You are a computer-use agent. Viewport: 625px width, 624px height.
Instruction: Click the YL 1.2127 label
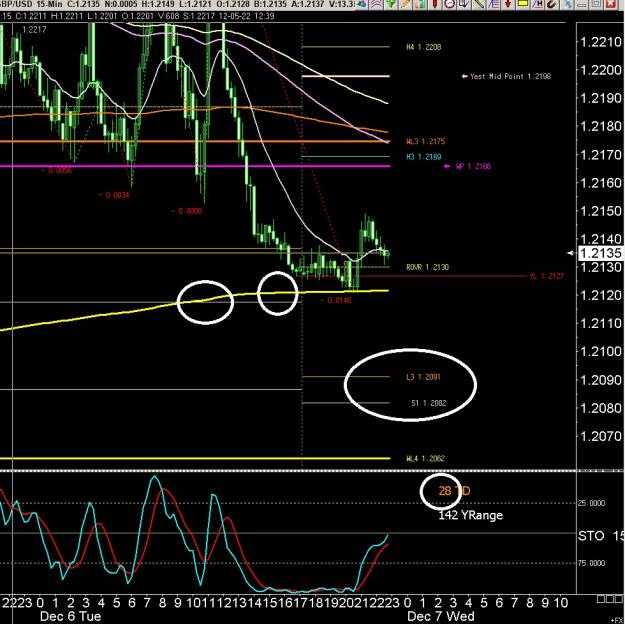(x=546, y=276)
